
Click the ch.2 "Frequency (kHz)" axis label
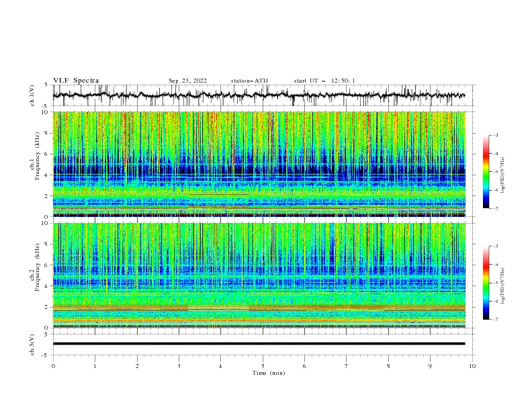click(x=38, y=267)
